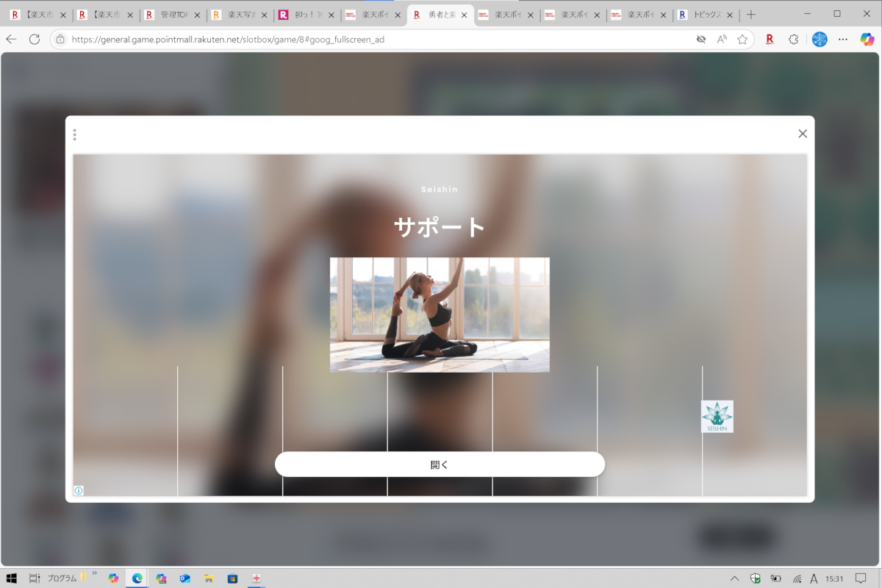Click the tracking prevention eye-slash icon
The width and height of the screenshot is (882, 588).
point(701,39)
